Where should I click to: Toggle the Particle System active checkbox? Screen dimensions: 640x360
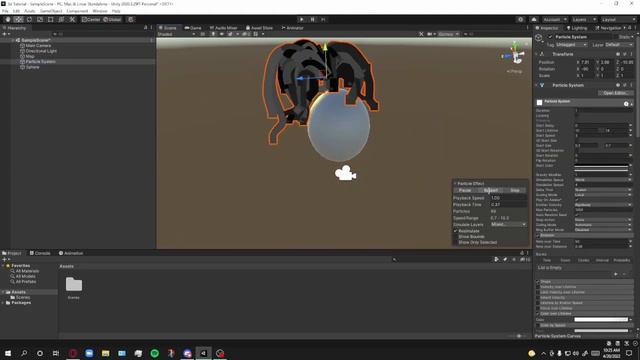(x=550, y=37)
